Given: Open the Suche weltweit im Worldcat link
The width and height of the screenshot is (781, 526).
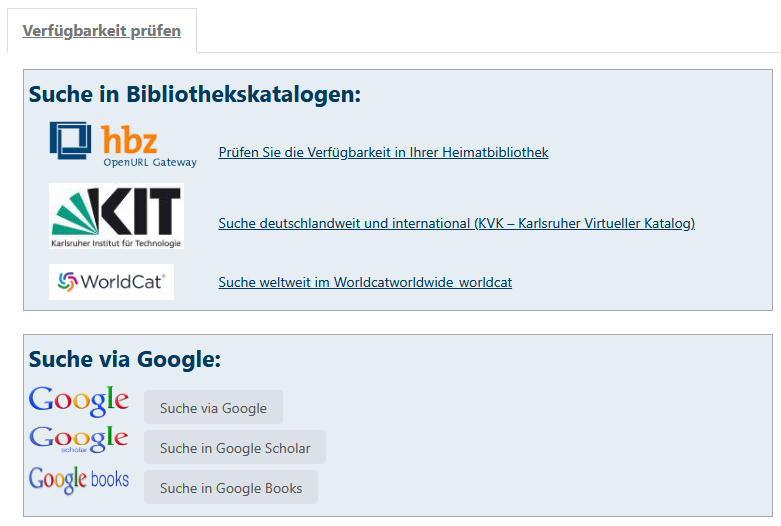Looking at the screenshot, I should pyautogui.click(x=365, y=283).
